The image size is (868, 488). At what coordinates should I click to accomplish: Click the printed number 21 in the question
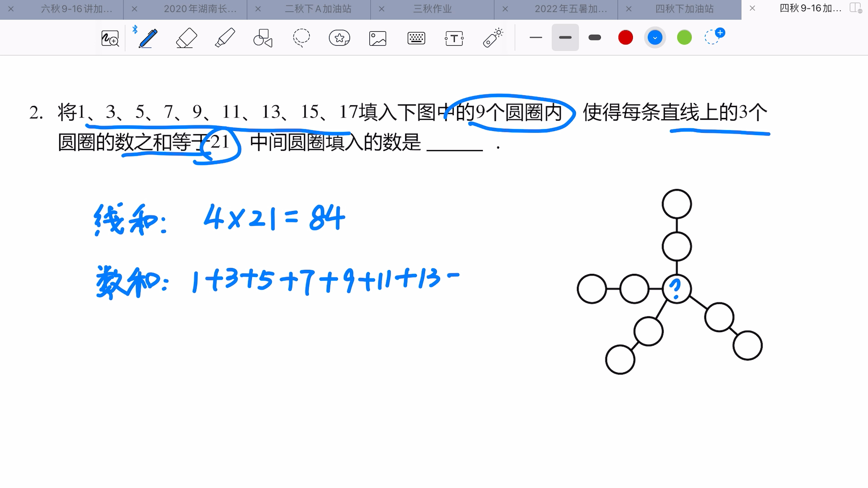click(x=220, y=142)
